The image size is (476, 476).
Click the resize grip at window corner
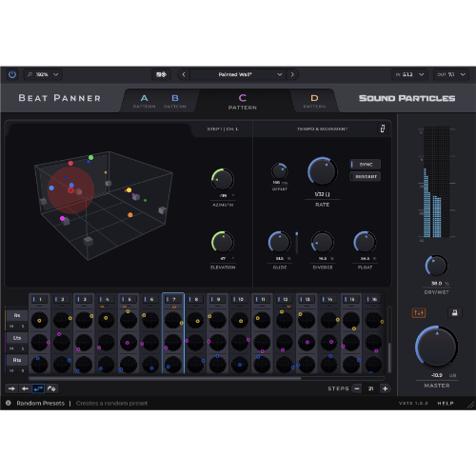[470, 405]
